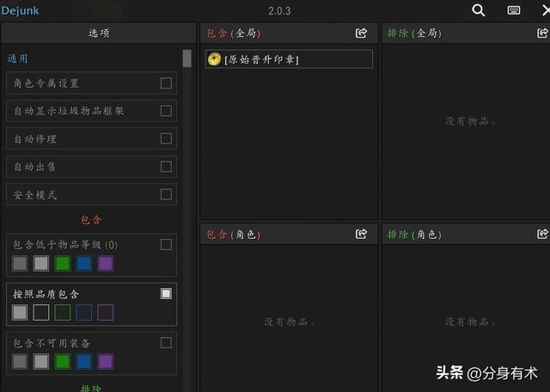Click the green-outlined swatch under 按照品质包含
This screenshot has height=392, width=550.
63,312
